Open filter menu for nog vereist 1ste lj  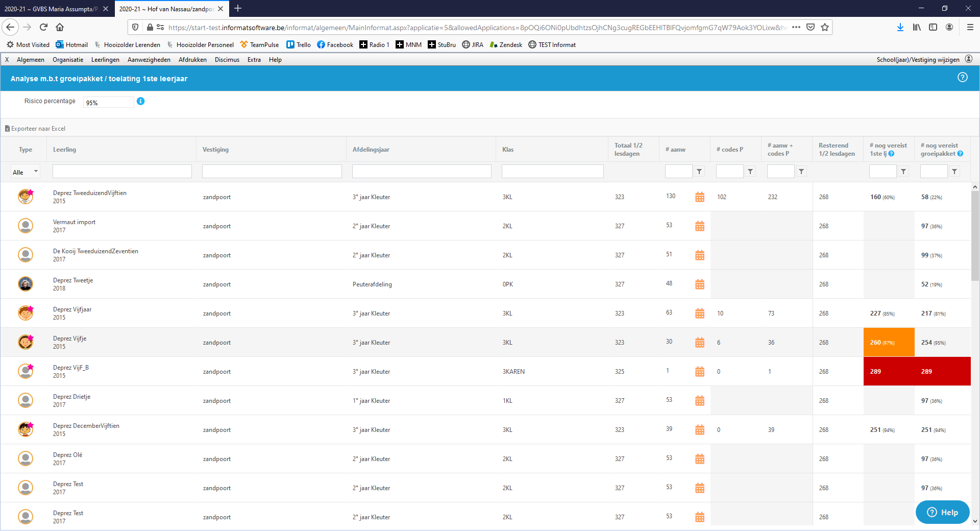[903, 172]
